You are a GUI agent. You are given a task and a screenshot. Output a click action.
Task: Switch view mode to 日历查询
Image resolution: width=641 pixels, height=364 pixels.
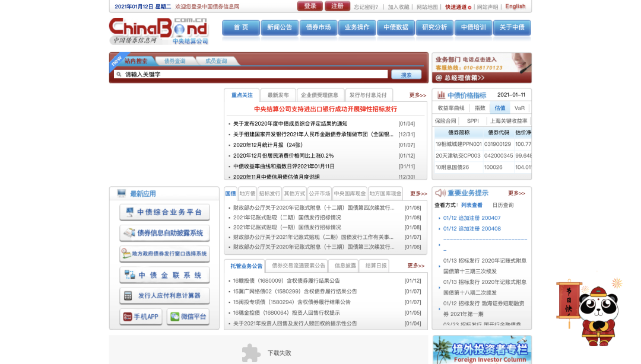point(504,204)
